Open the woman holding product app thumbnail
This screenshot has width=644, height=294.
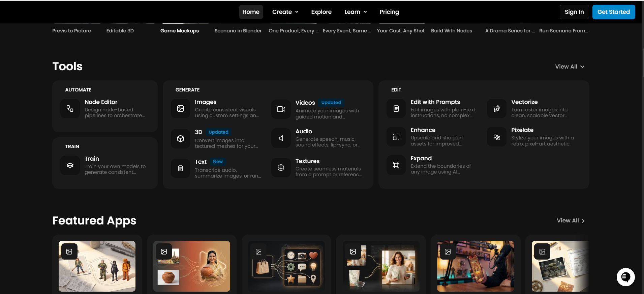tap(381, 266)
